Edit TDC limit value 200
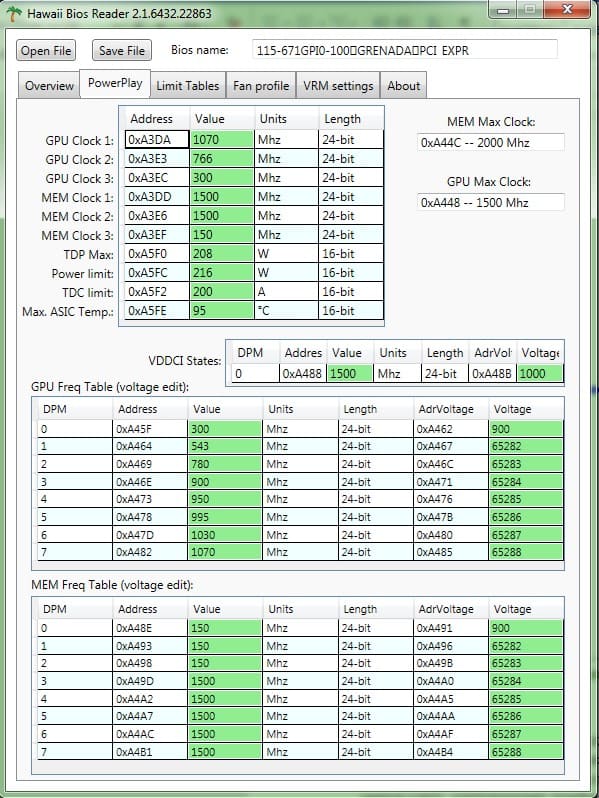The image size is (599, 798). pos(221,292)
